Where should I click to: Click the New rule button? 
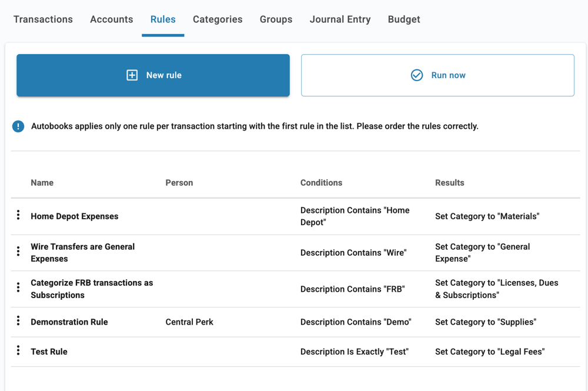point(153,75)
